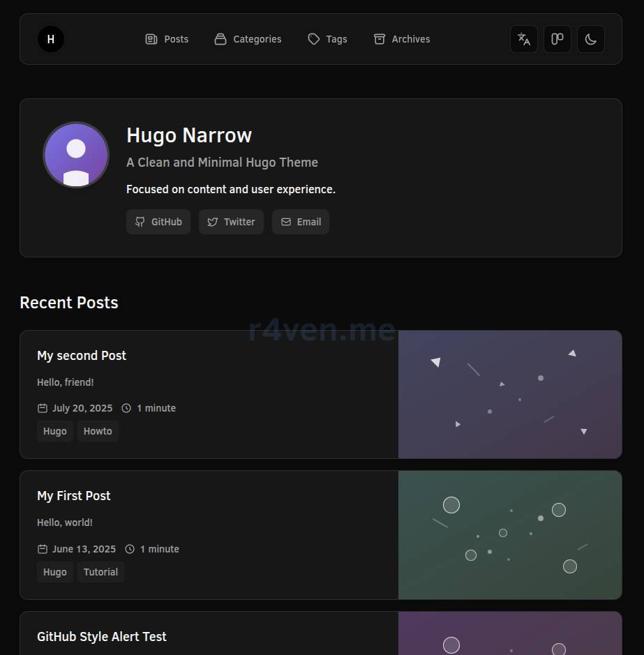Screen dimensions: 644x655
Task: Open the layout style switcher
Action: click(x=557, y=39)
